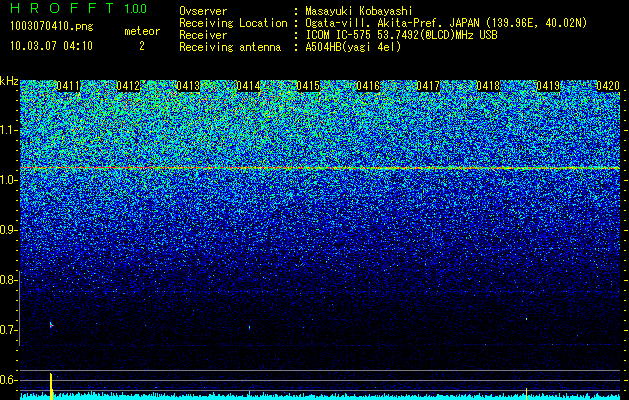Viewport: 629px width, 400px height.
Task: Click the 0413 time marker
Action: [188, 86]
